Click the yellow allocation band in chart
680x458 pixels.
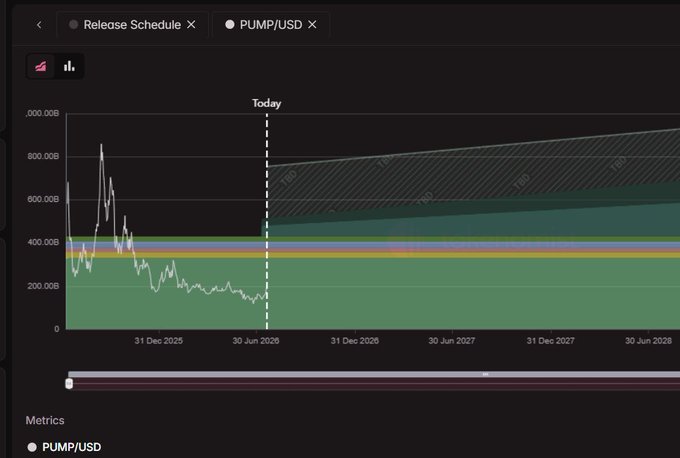tap(373, 255)
